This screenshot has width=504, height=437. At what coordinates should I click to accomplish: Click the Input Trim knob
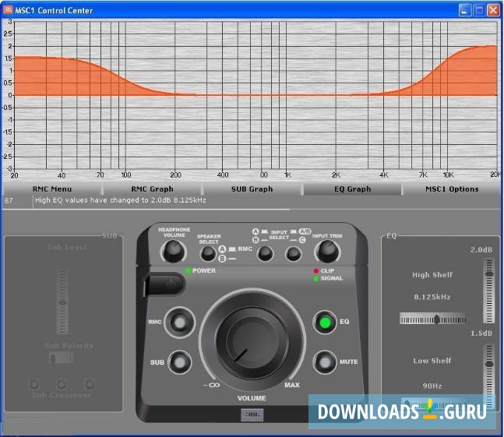click(x=327, y=251)
